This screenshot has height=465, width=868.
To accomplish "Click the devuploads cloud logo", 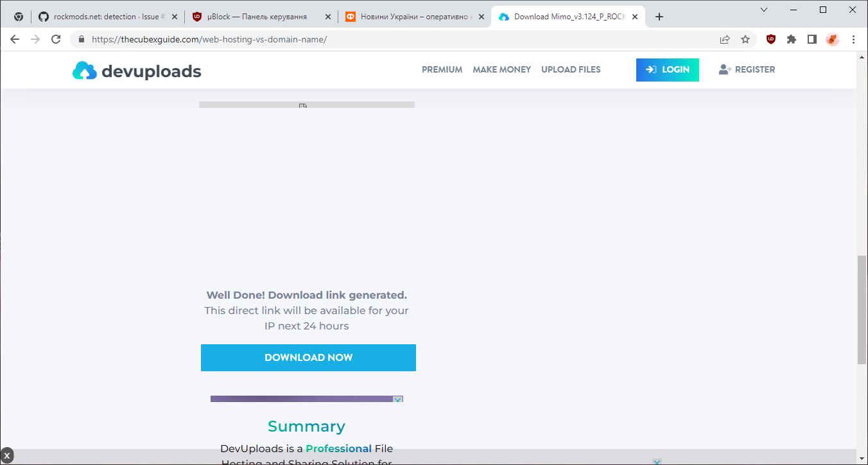I will (84, 71).
